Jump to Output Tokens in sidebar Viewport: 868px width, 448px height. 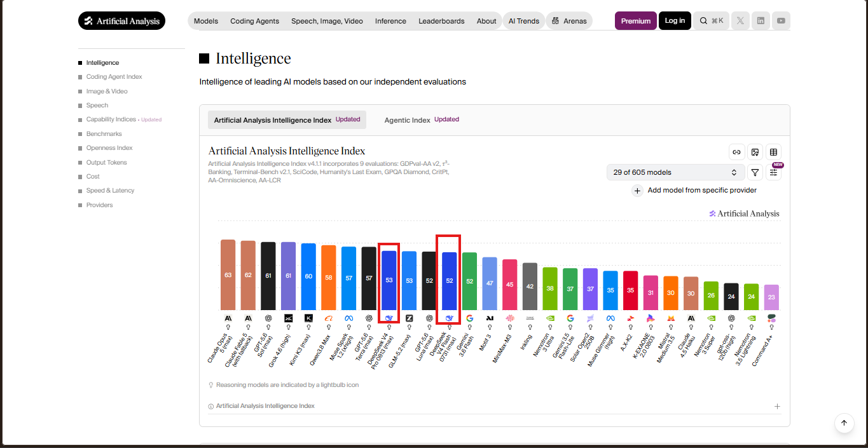pos(106,163)
